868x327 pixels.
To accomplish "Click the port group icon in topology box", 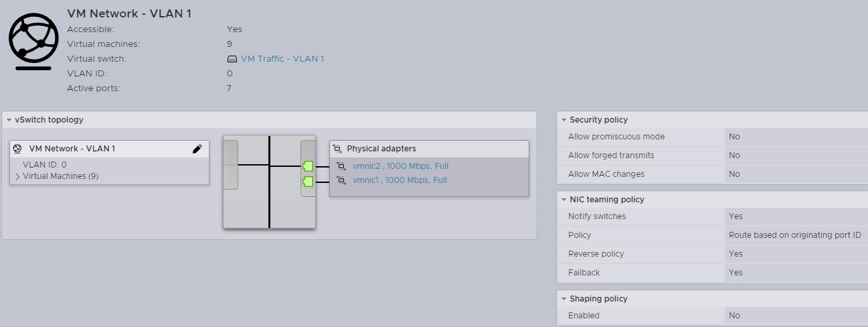I will [x=18, y=149].
